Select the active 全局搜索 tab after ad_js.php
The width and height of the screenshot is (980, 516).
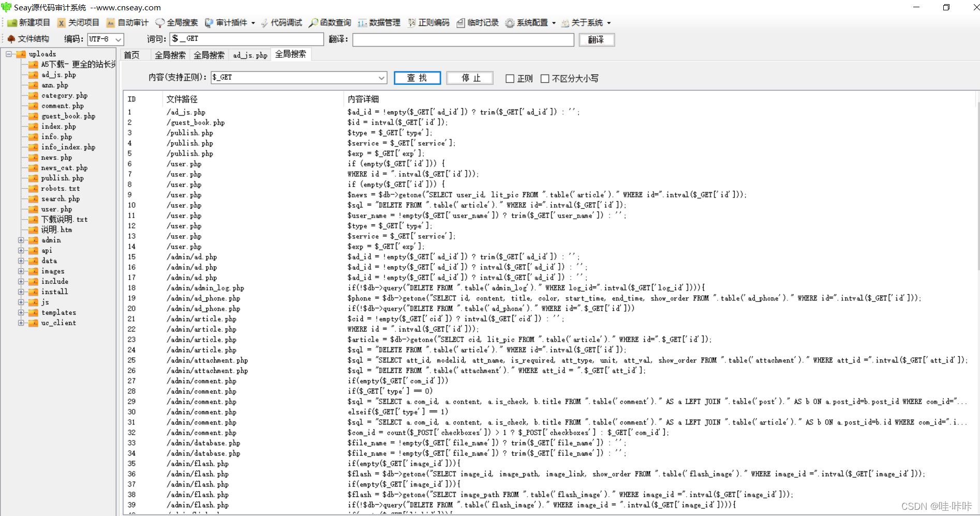[x=290, y=54]
